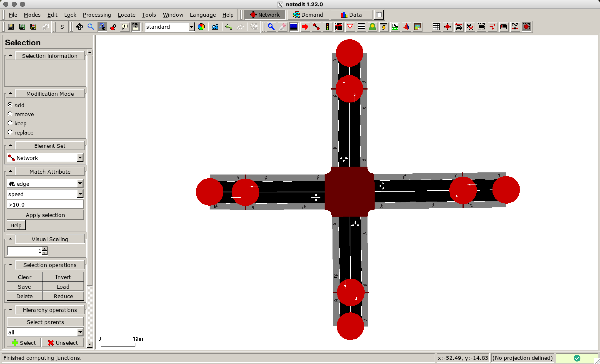Activate the create edge mode icon
The image size is (600, 364).
point(316,27)
